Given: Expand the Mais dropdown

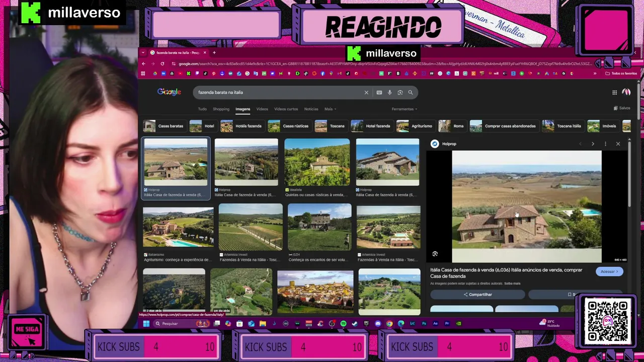Looking at the screenshot, I should [330, 109].
